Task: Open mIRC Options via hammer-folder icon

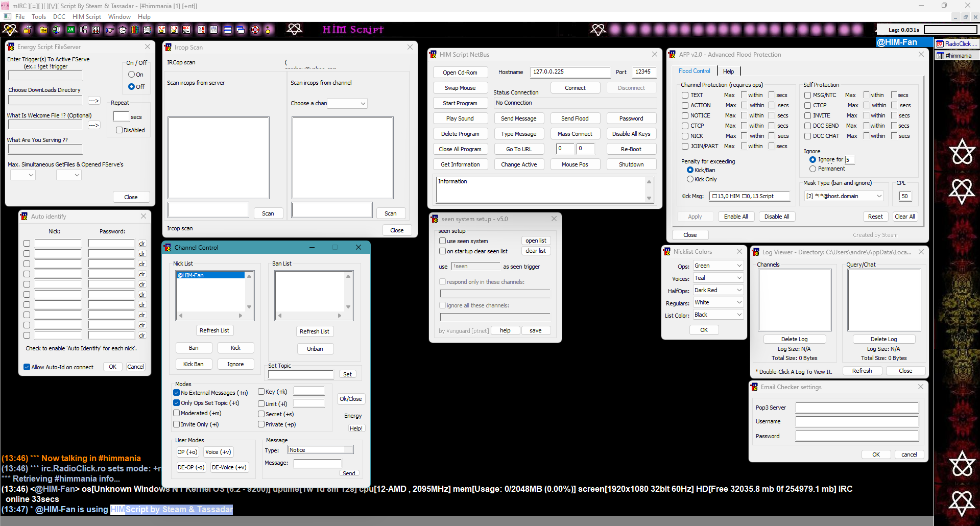Action: click(28, 30)
